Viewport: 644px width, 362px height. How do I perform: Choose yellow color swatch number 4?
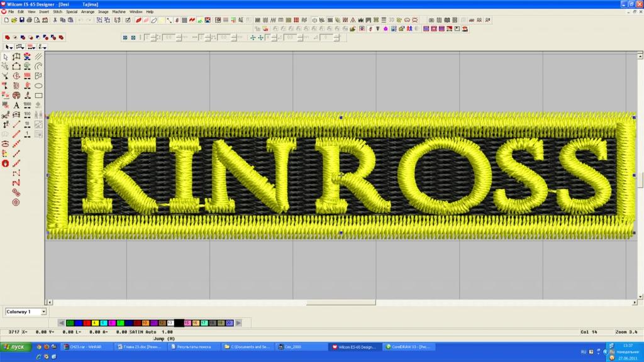(94, 322)
